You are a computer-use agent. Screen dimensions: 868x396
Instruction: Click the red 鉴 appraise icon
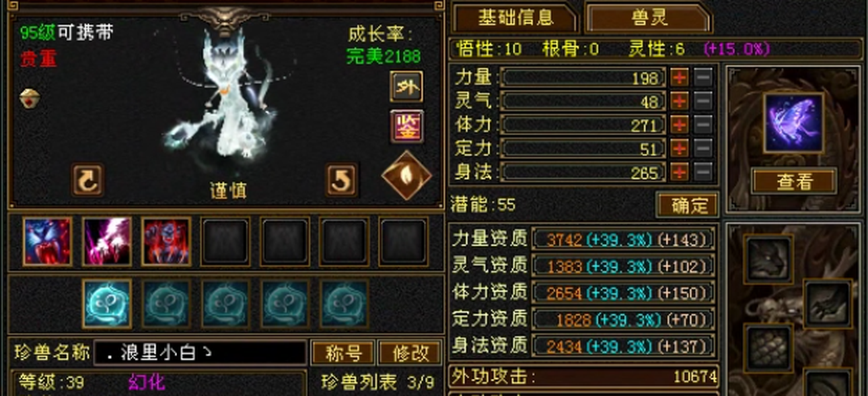407,127
